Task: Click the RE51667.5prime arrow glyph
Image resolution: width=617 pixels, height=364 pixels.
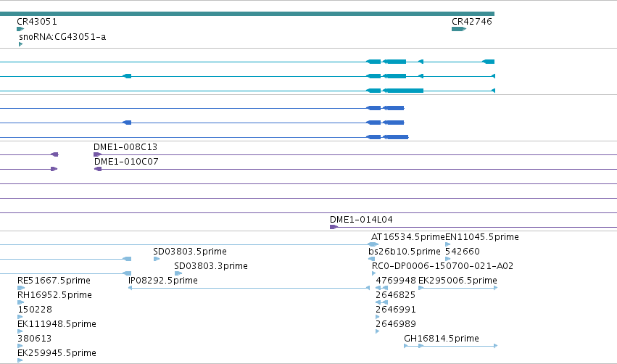Action: coord(21,288)
